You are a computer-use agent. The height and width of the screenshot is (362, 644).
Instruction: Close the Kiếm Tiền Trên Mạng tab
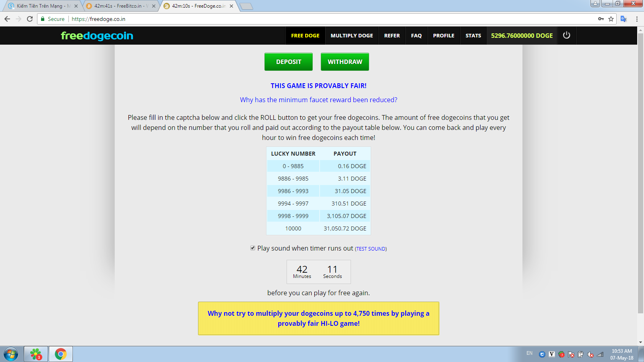coord(76,6)
